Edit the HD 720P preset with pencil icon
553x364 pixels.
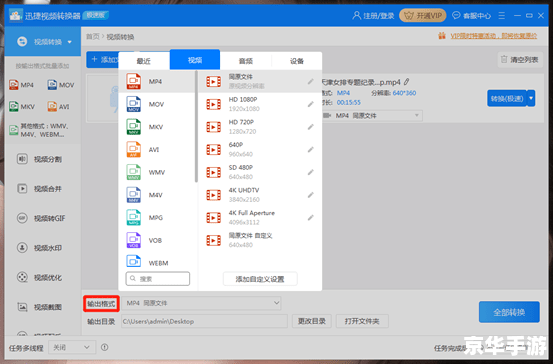click(310, 127)
